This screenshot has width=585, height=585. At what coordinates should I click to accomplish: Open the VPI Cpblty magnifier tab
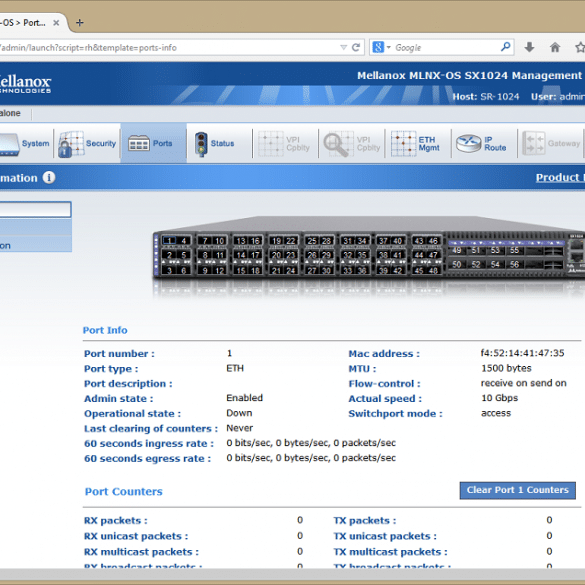click(x=351, y=144)
